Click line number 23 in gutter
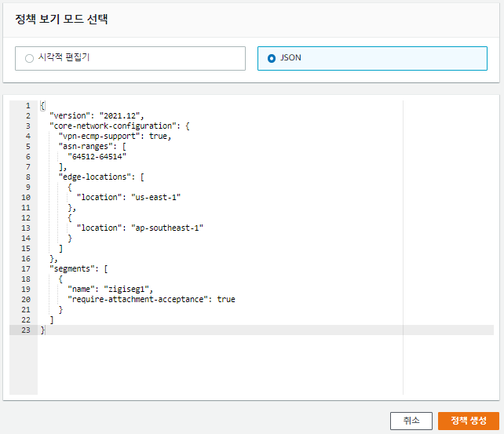 click(x=26, y=330)
